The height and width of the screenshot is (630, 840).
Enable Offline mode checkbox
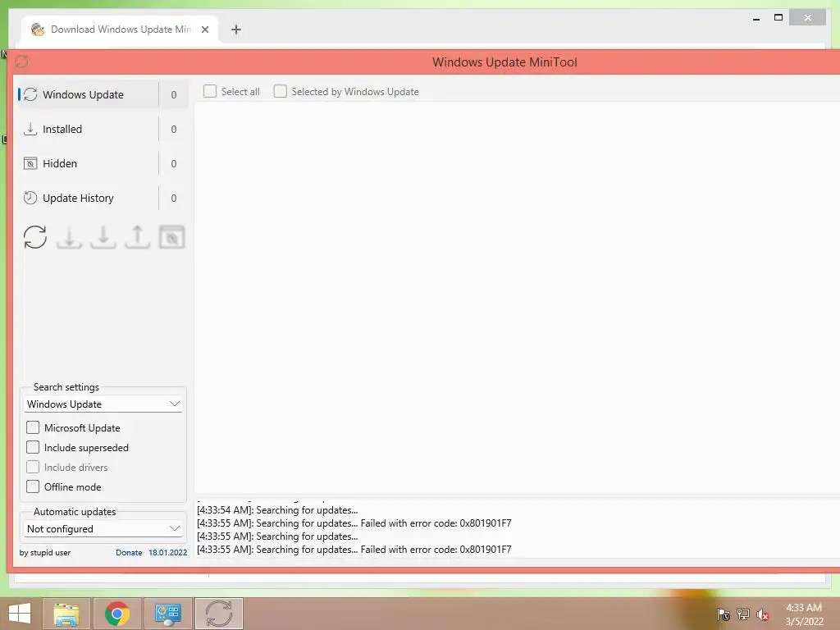(33, 486)
